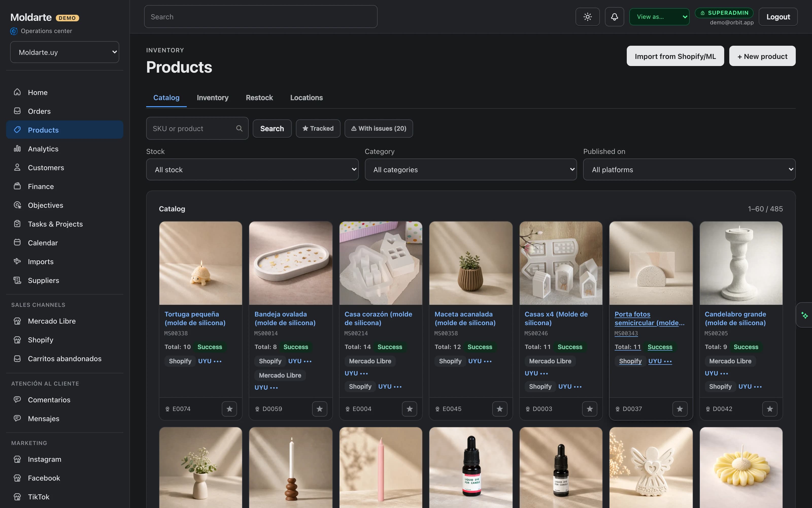
Task: Go to Analytics in the sidebar
Action: [x=65, y=149]
